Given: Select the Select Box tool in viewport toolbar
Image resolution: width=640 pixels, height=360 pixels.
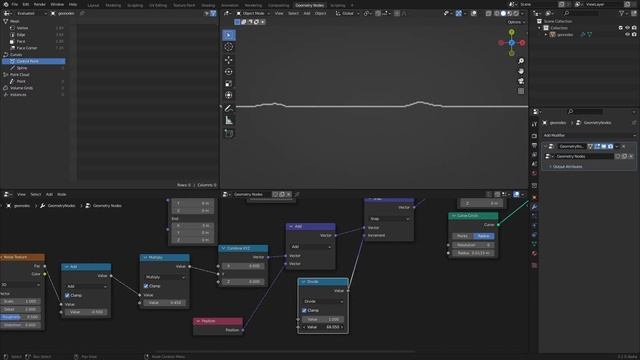Looking at the screenshot, I should [x=229, y=35].
